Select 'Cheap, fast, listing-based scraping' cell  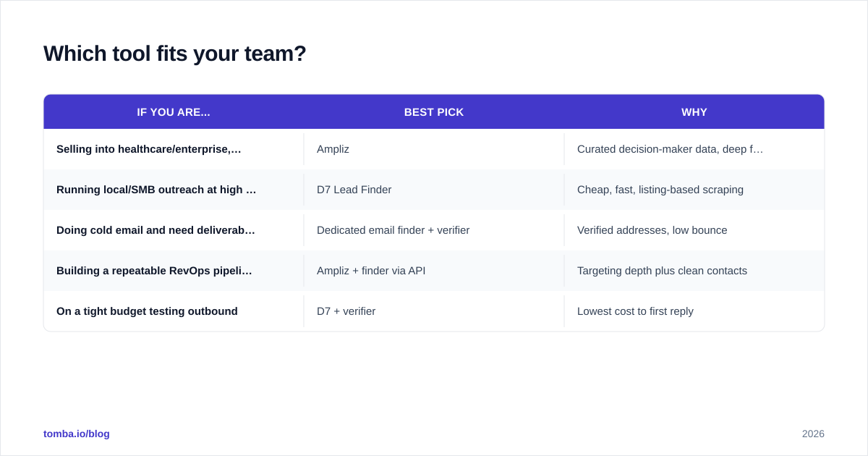[x=694, y=190]
